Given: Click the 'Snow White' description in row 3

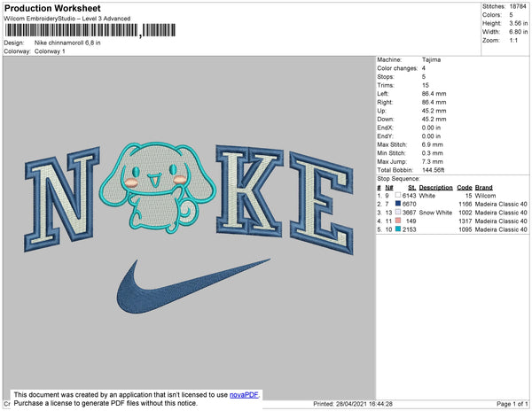Looking at the screenshot, I should [435, 213].
